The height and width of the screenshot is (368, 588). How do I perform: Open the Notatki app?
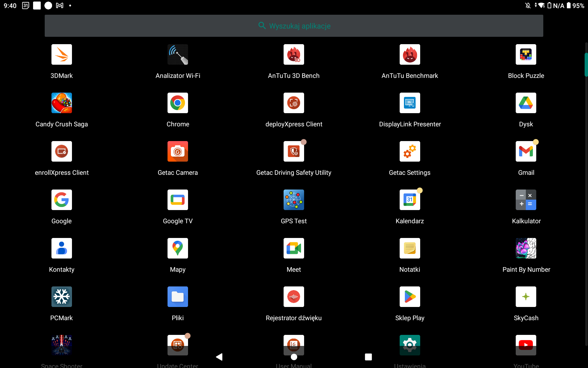[410, 248]
